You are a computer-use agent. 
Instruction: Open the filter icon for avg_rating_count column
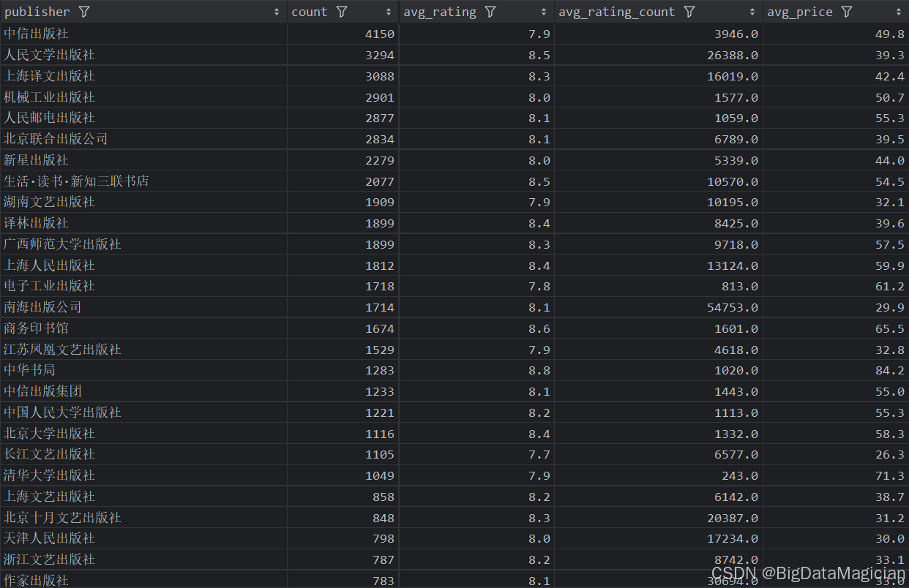(689, 12)
